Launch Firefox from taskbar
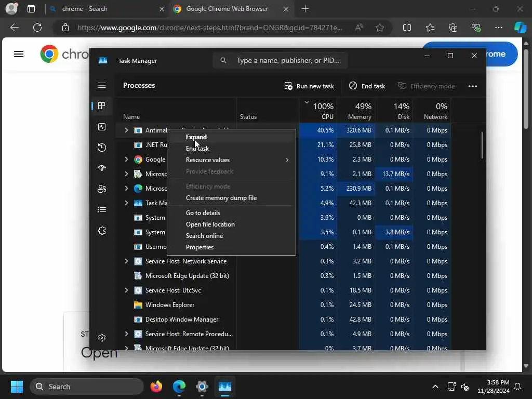Image resolution: width=532 pixels, height=399 pixels. [156, 387]
